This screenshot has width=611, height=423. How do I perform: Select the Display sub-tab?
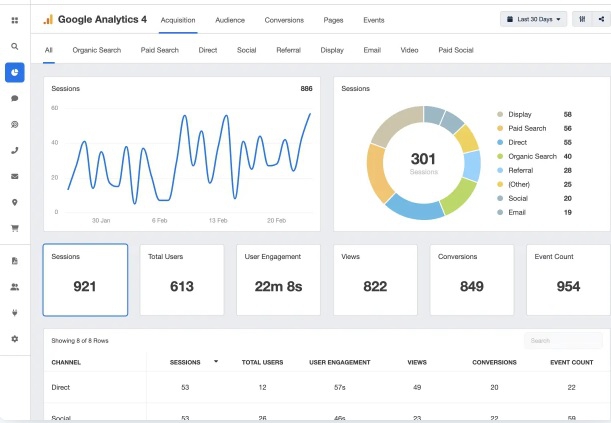pos(332,50)
